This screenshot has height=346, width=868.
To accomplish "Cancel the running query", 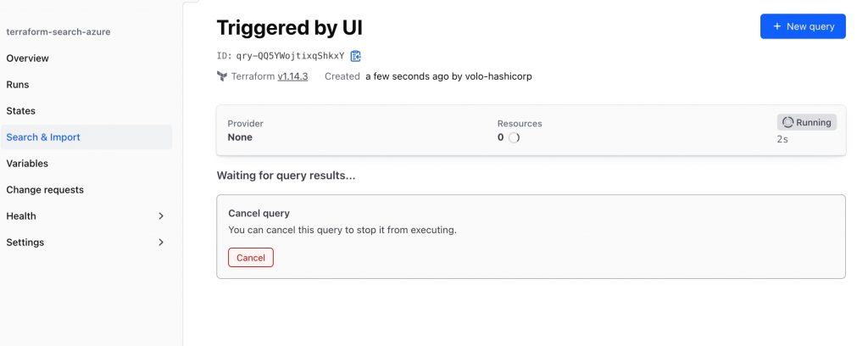I will [251, 258].
